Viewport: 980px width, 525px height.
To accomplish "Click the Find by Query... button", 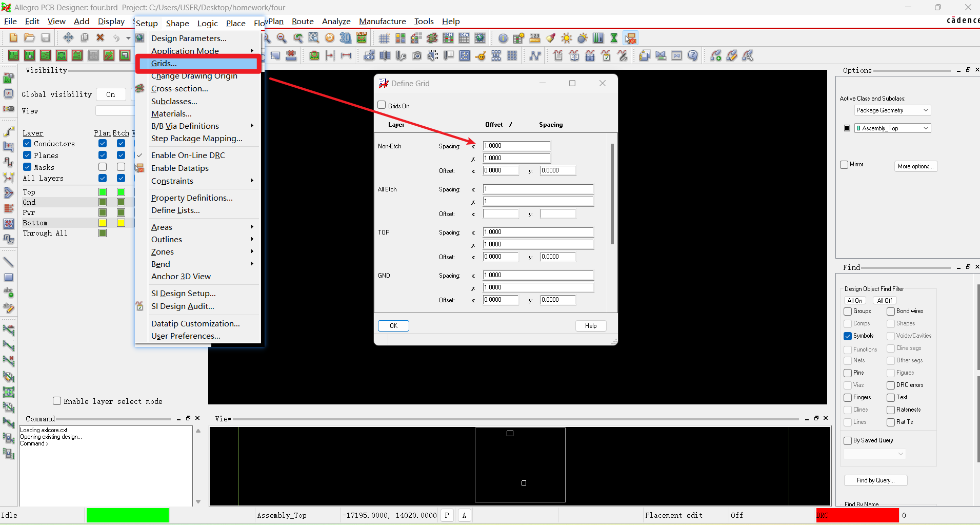I will 875,480.
